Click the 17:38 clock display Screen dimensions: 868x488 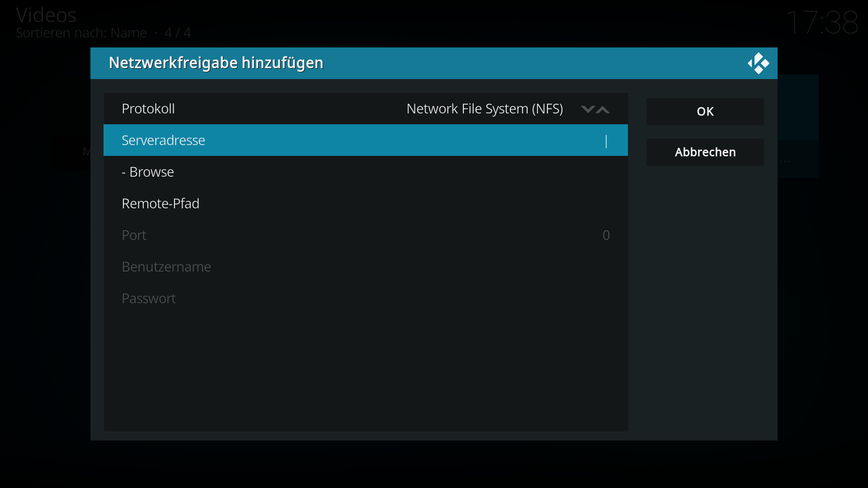[822, 23]
